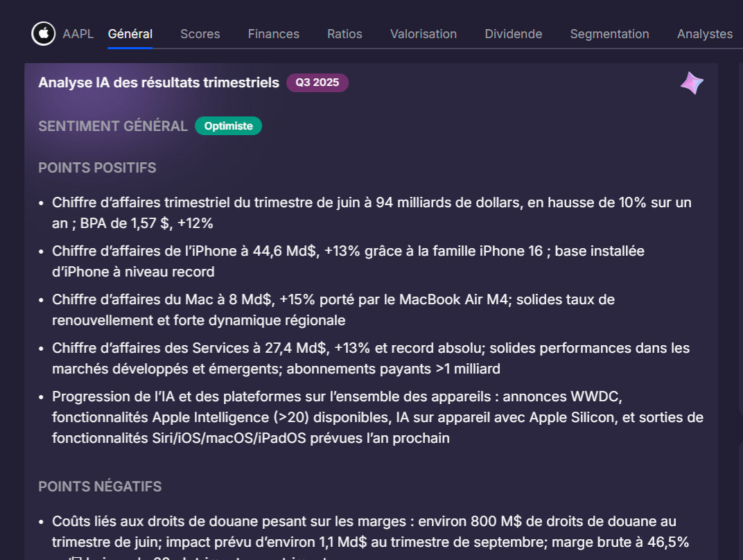The width and height of the screenshot is (743, 560).
Task: Click the Optimiste sentiment badge
Action: pos(228,125)
